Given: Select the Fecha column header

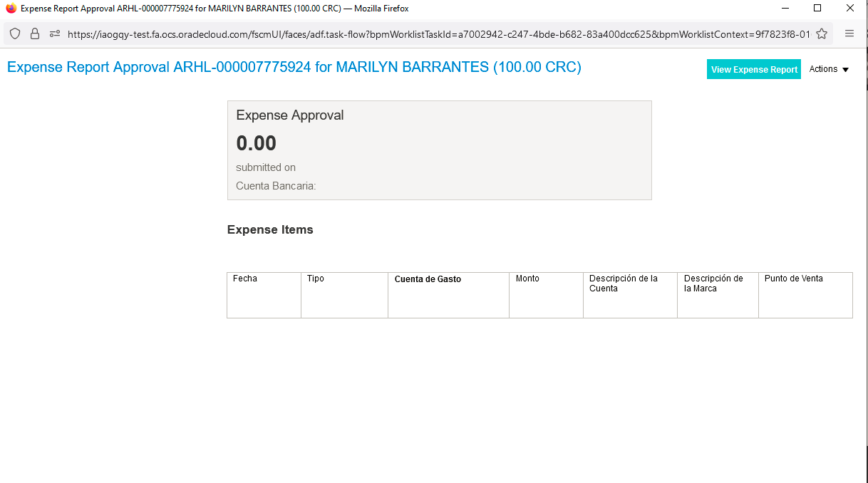Looking at the screenshot, I should tap(245, 279).
